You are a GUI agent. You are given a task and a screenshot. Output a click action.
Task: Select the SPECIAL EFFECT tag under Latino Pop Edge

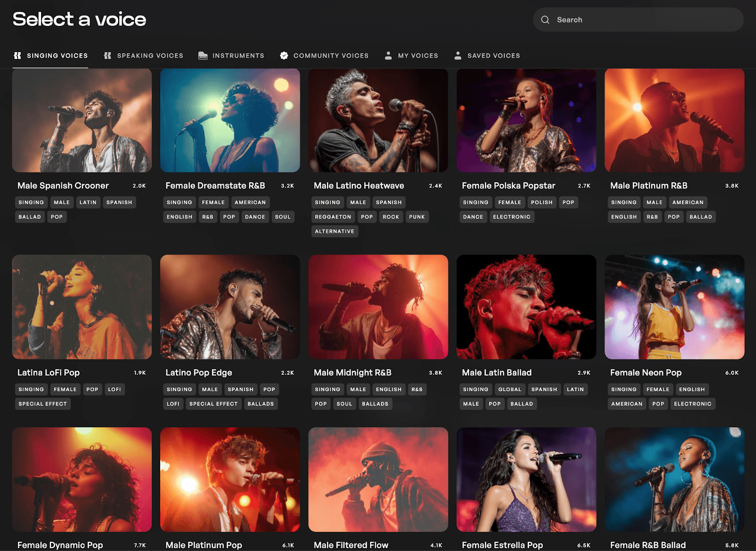coord(213,404)
